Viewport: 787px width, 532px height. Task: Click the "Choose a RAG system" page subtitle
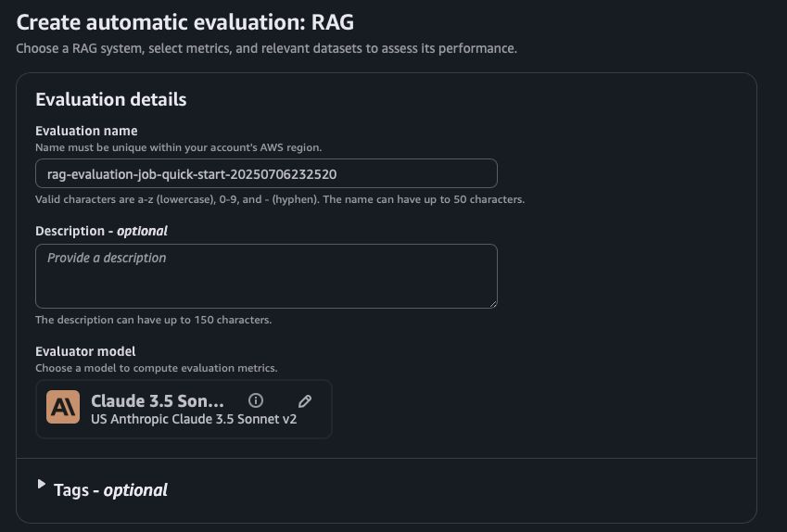(267, 49)
